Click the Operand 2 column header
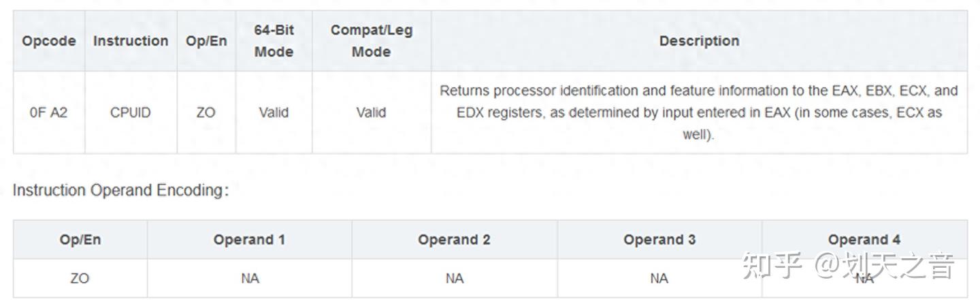Screen dimensions: 980x306 pos(454,240)
